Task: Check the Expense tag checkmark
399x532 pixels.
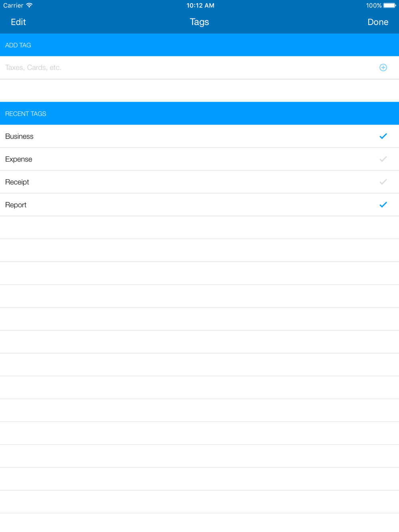Action: tap(383, 159)
